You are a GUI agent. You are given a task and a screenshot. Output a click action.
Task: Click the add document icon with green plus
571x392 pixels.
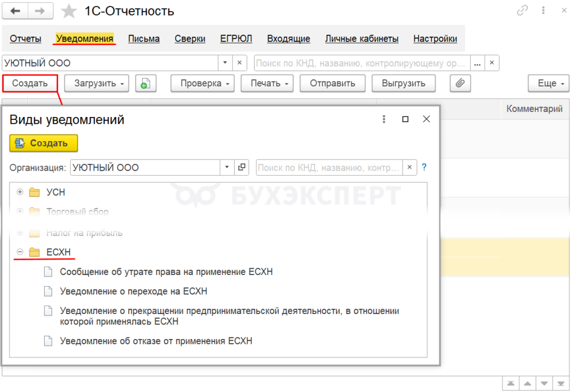pos(146,84)
